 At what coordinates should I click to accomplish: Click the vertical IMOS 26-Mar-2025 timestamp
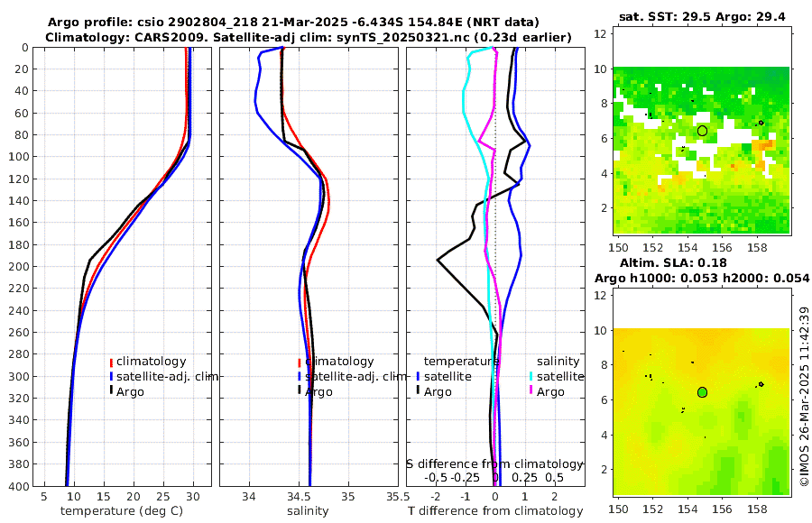(x=804, y=396)
